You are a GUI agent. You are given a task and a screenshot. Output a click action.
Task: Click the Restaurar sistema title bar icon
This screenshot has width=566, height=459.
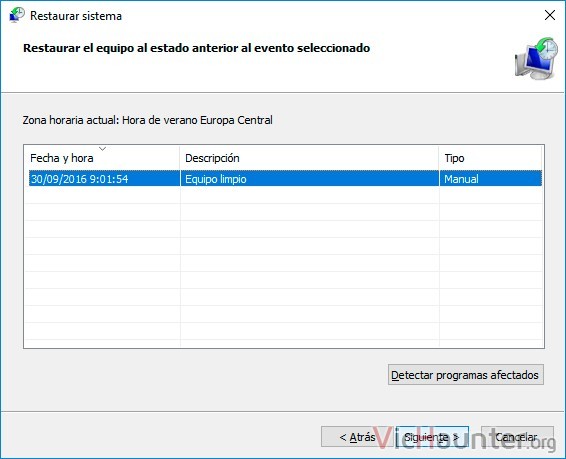click(x=17, y=15)
